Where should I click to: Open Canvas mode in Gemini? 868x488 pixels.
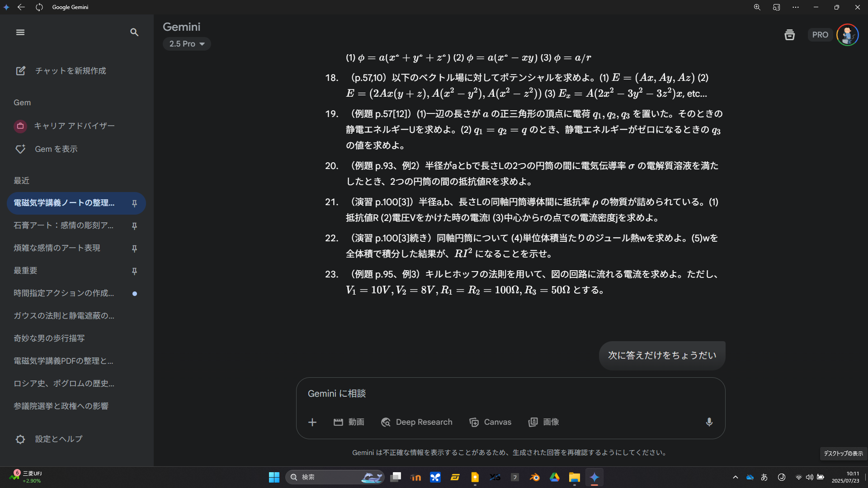coord(490,422)
